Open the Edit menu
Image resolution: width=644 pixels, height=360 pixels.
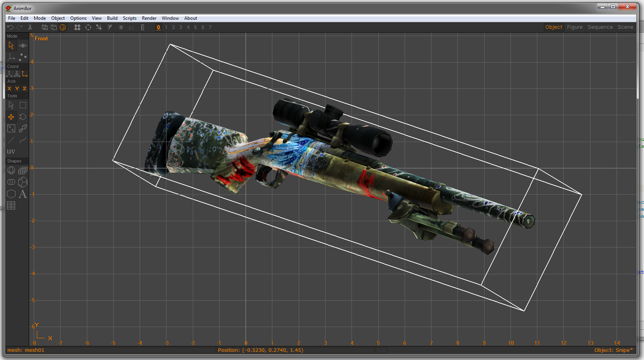[x=24, y=18]
